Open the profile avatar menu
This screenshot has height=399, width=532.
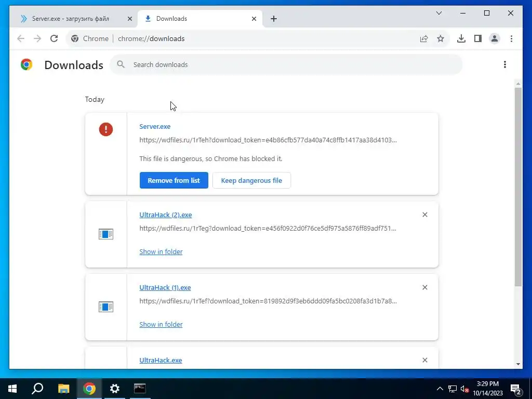(495, 38)
